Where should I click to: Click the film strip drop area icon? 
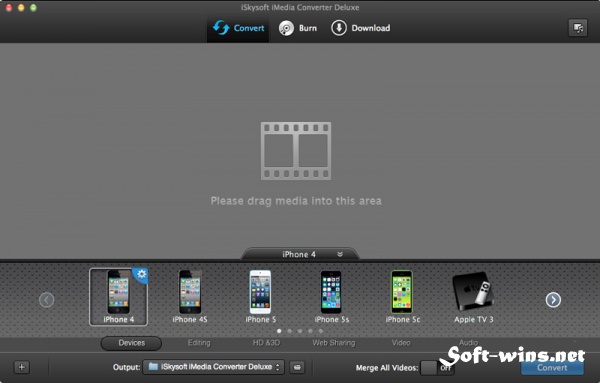(x=296, y=151)
